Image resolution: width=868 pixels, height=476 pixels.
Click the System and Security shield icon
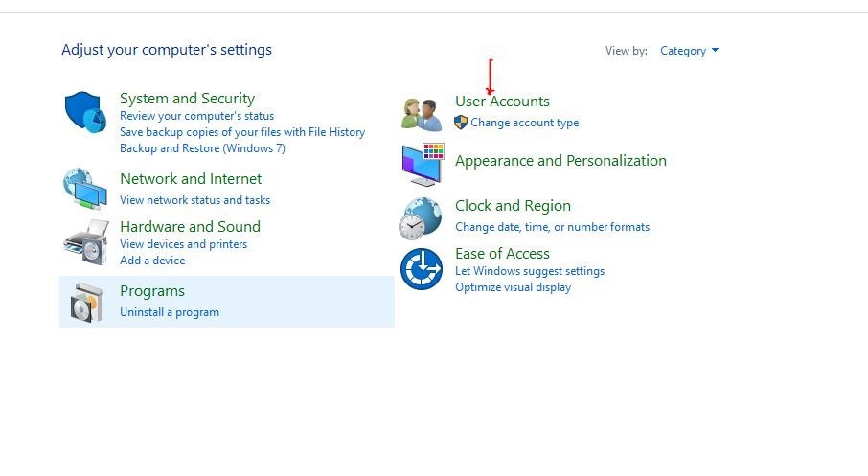[86, 113]
